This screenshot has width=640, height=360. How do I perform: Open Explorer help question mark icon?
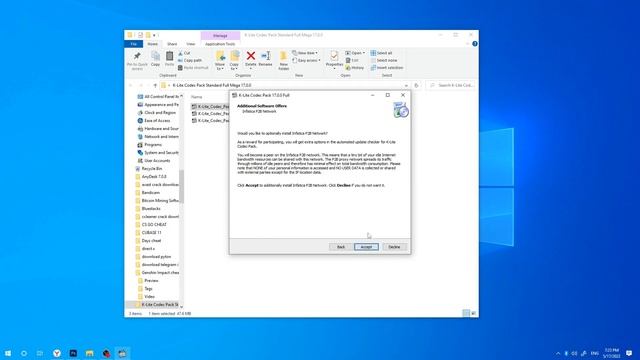tap(475, 44)
